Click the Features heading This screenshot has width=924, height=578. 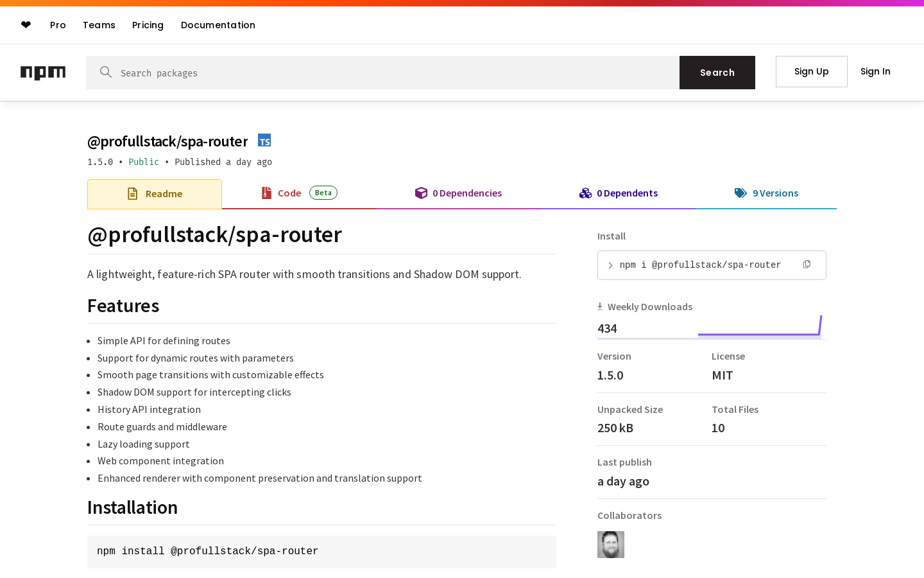coord(123,306)
